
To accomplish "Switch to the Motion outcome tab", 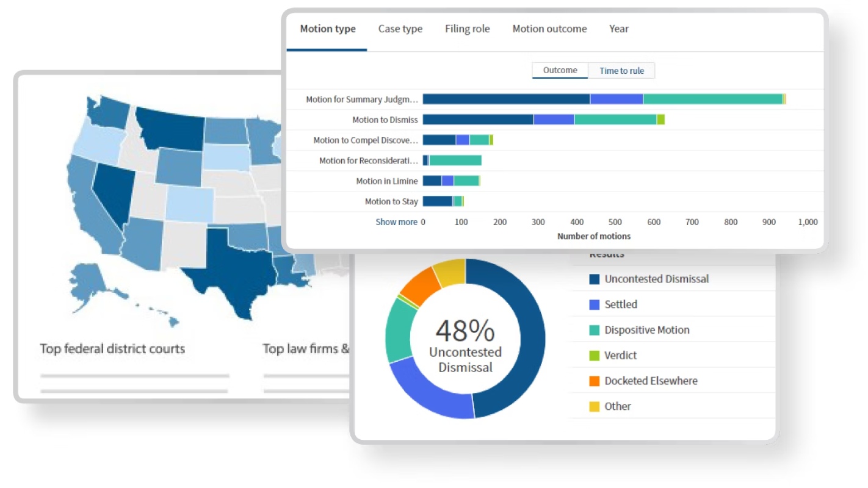I will [549, 29].
